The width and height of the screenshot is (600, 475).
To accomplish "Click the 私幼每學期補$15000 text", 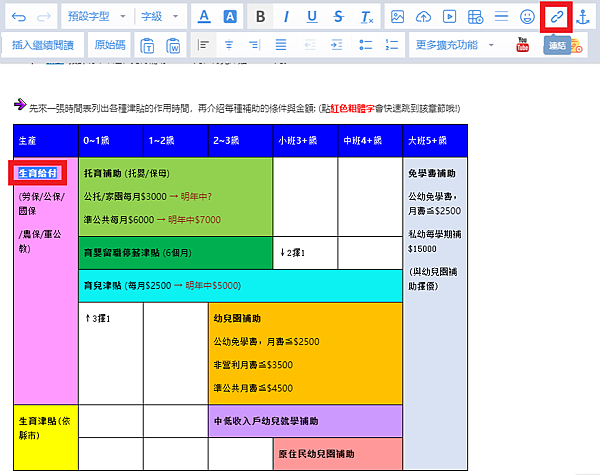I will (435, 242).
